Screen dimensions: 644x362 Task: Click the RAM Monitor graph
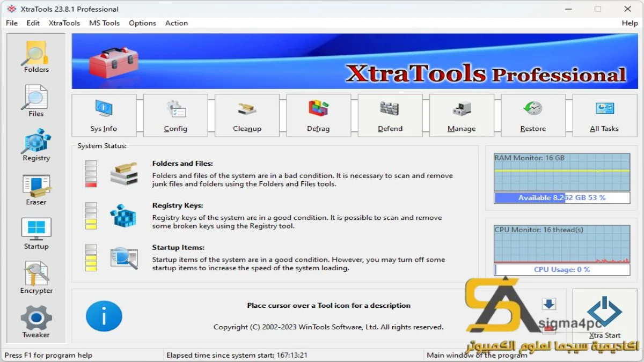(562, 172)
